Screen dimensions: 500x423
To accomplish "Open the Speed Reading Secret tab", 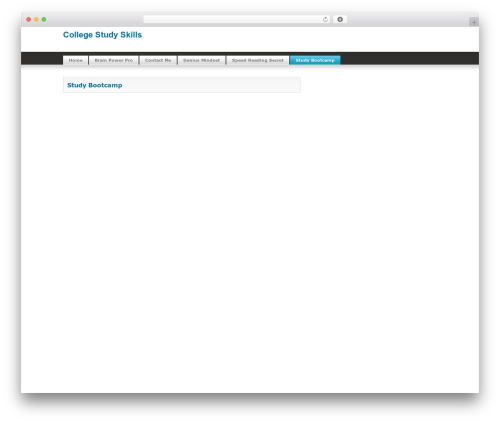I will (x=258, y=60).
